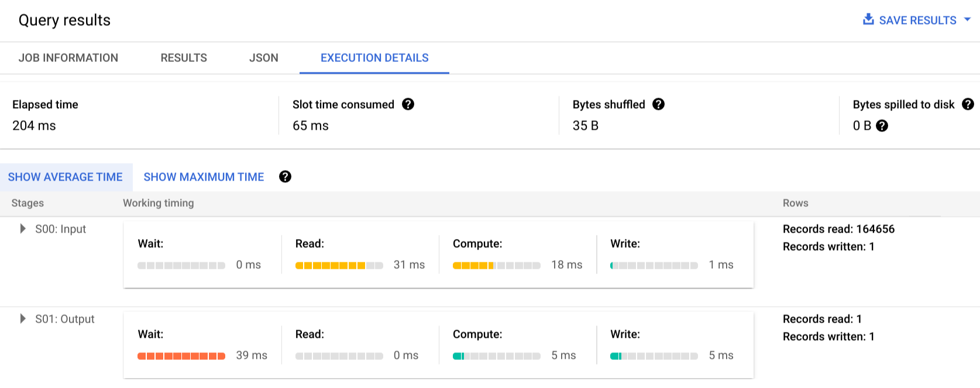Expand the S01: Output stage
The width and height of the screenshot is (980, 388).
[x=23, y=318]
